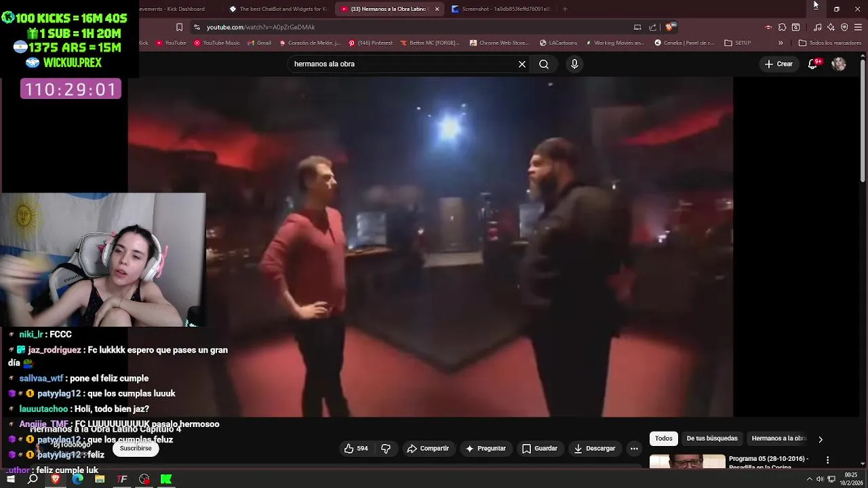
Task: Open Pinterest bookmark
Action: 370,43
